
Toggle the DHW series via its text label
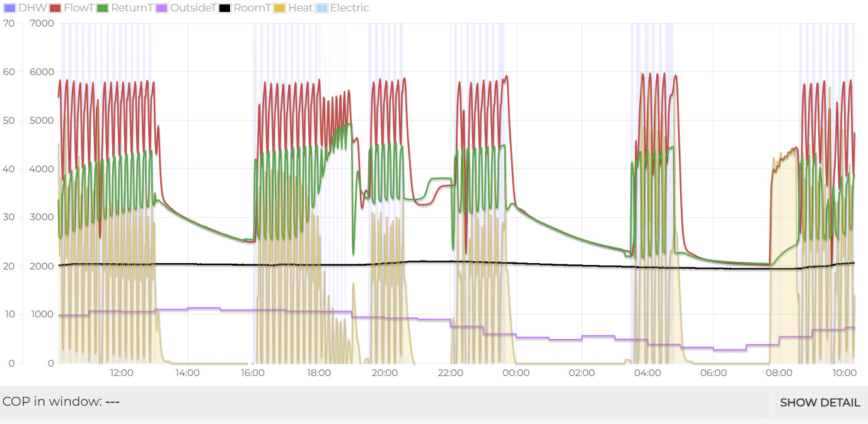pyautogui.click(x=32, y=8)
